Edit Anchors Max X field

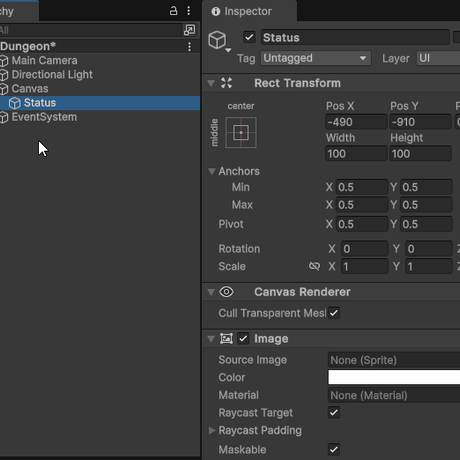362,205
